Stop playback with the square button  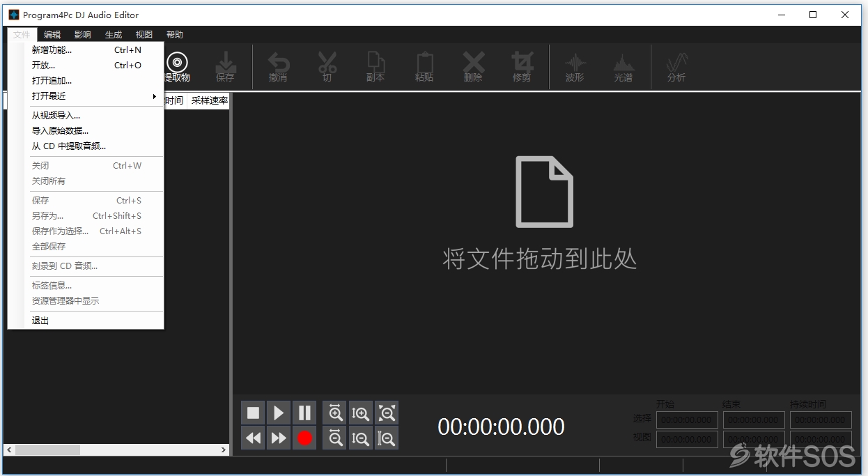click(x=253, y=413)
